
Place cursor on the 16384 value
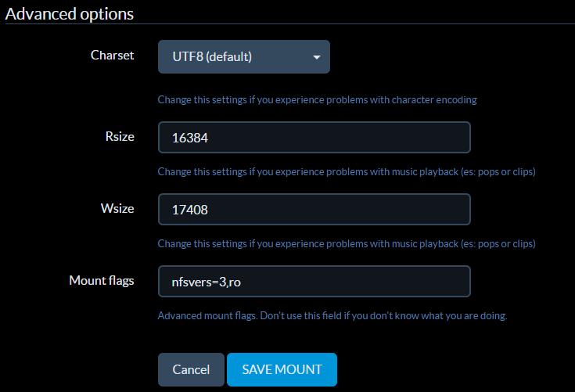[190, 138]
